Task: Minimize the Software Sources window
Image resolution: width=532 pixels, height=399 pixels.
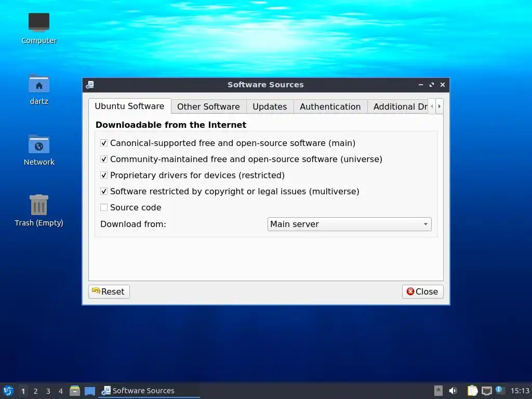Action: coord(421,85)
